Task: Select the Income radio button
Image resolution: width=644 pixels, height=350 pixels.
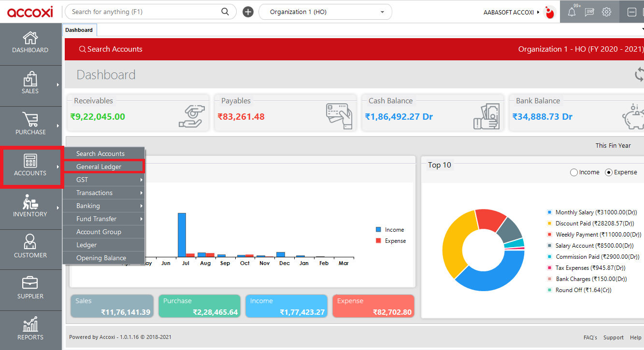Action: click(574, 172)
